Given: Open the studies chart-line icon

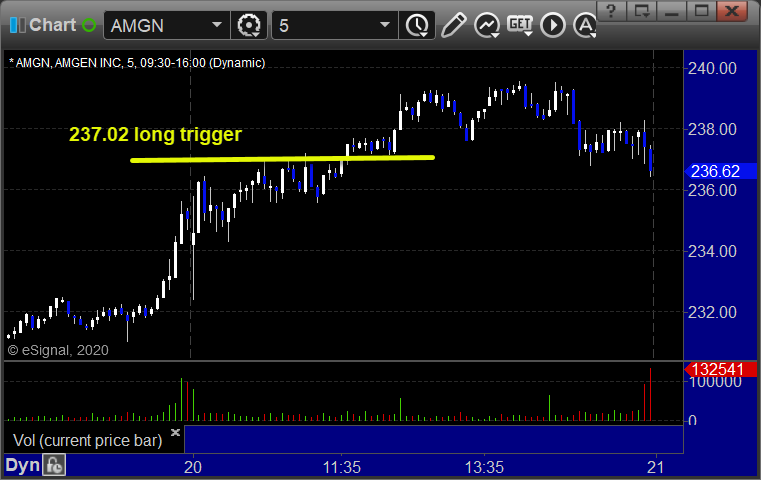Looking at the screenshot, I should [487, 25].
